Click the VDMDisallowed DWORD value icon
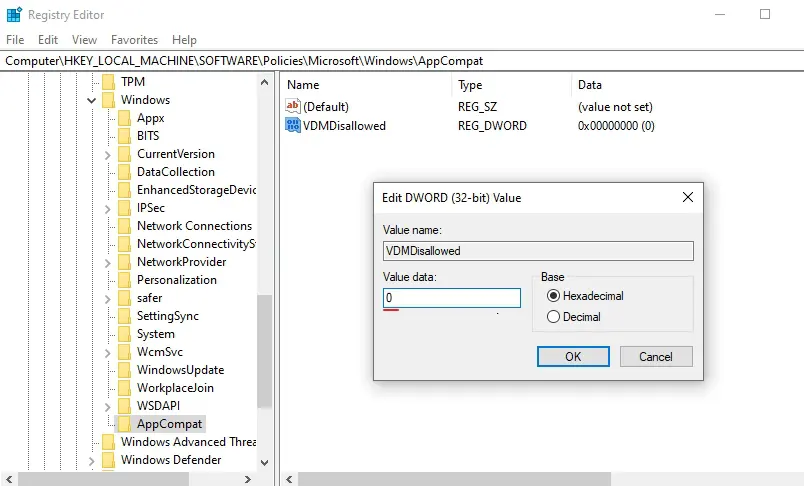 pos(293,125)
